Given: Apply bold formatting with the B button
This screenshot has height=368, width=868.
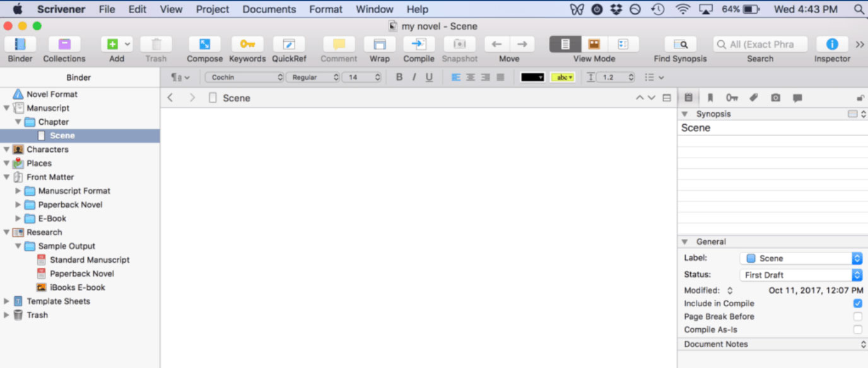Looking at the screenshot, I should coord(399,78).
